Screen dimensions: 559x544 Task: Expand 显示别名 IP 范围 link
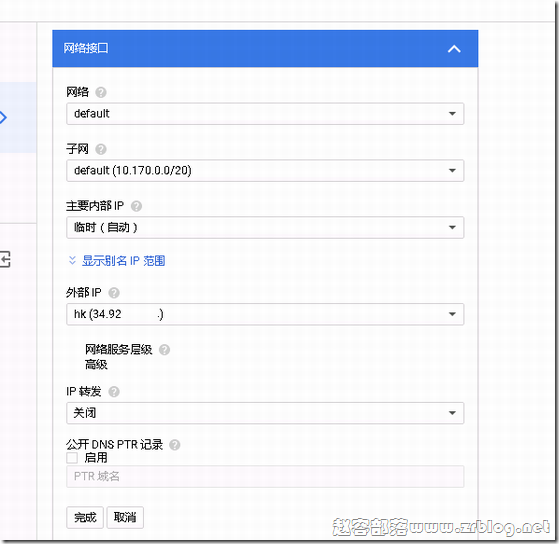click(123, 261)
